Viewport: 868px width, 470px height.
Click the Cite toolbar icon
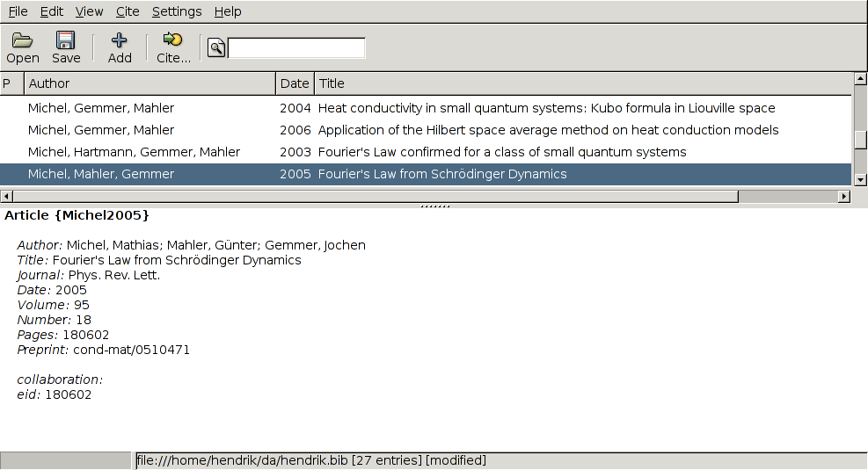click(x=173, y=40)
